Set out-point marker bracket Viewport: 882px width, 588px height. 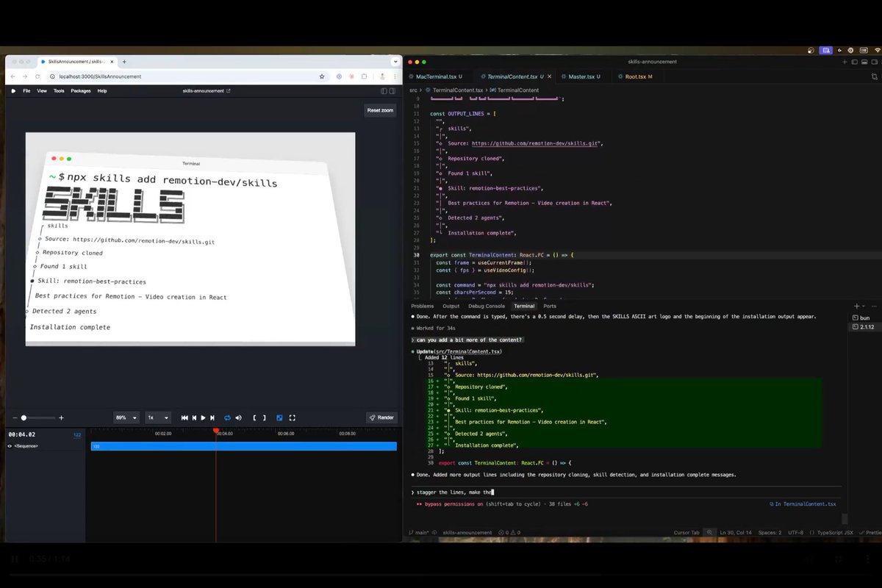[265, 417]
